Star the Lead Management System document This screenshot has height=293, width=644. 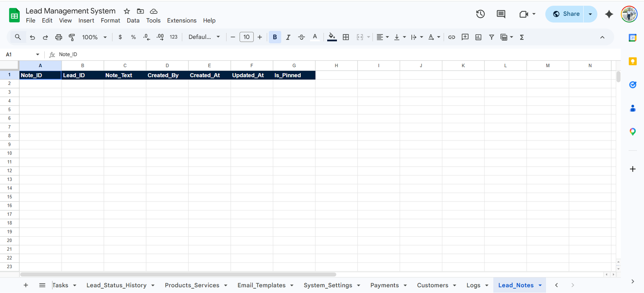point(127,11)
